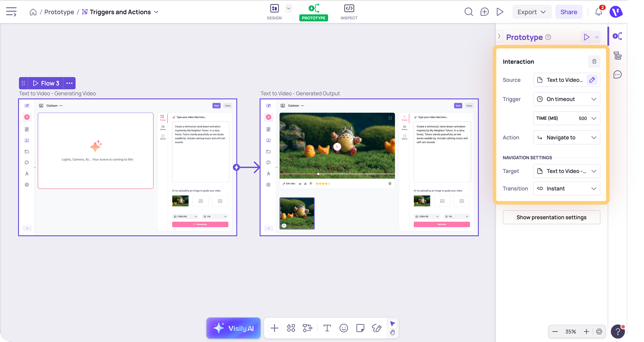This screenshot has width=644, height=342.
Task: Expand the Triggers and Actions board dropdown
Action: point(156,12)
